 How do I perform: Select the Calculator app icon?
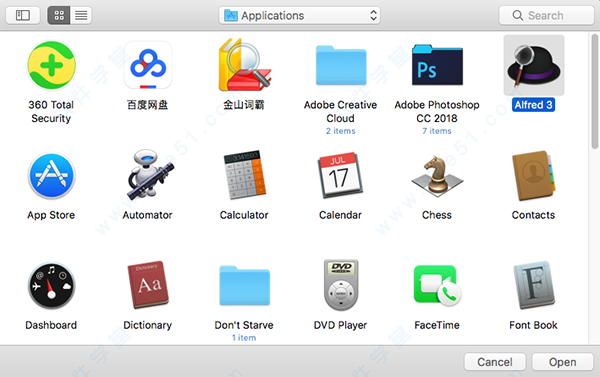pos(244,175)
